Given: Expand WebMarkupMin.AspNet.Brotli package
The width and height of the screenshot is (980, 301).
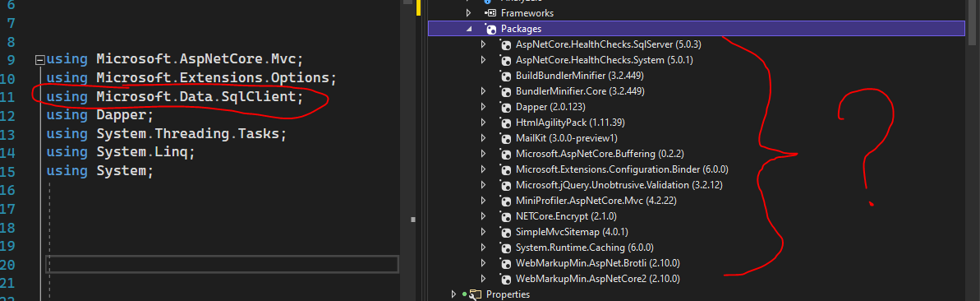Looking at the screenshot, I should (x=483, y=263).
